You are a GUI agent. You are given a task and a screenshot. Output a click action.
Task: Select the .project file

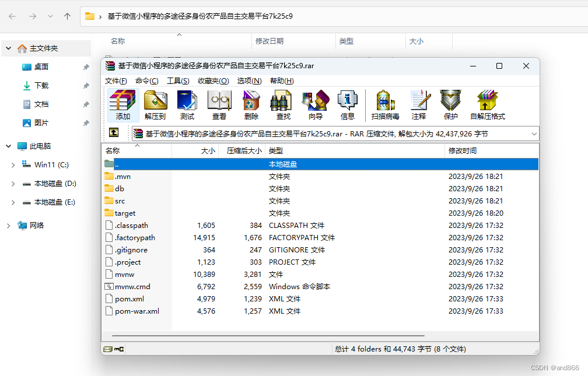321,262
